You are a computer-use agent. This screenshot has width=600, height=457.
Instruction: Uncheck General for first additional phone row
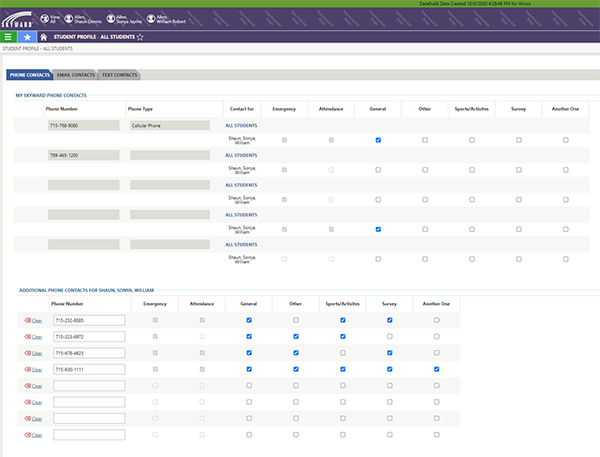[249, 320]
